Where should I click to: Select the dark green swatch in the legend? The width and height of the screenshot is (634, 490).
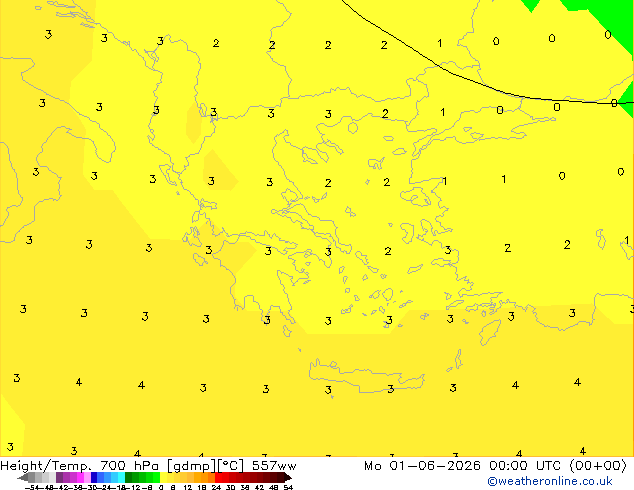pyautogui.click(x=129, y=477)
